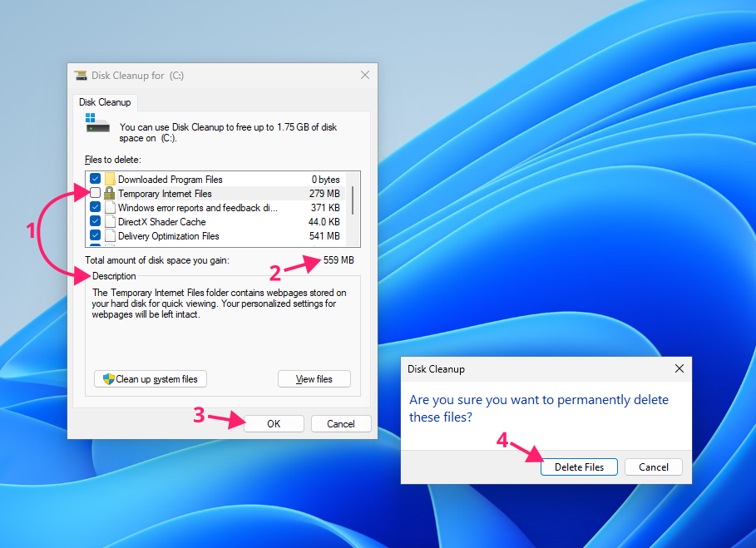Select Windows error reports and feedback row
This screenshot has width=756, height=548.
coord(198,208)
